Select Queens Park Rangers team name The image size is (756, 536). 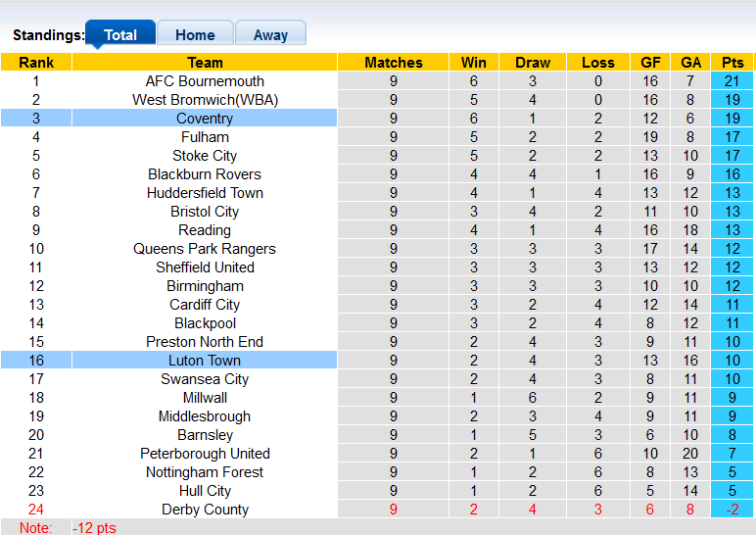(x=205, y=249)
